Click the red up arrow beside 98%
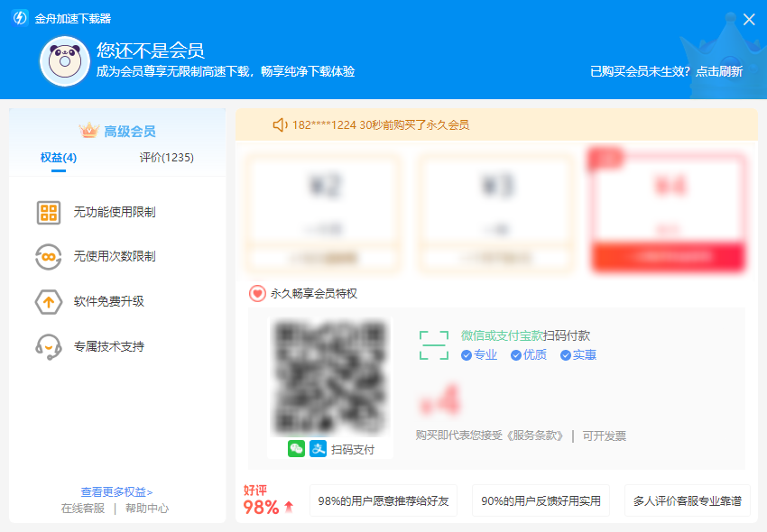767x532 pixels. tap(289, 507)
